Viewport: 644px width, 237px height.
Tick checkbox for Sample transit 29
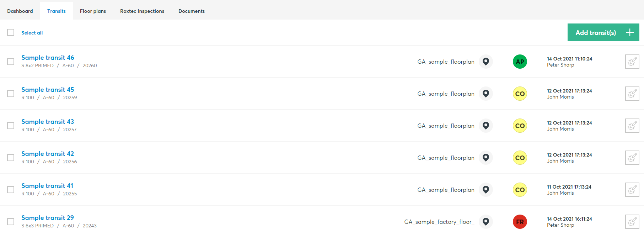11,222
